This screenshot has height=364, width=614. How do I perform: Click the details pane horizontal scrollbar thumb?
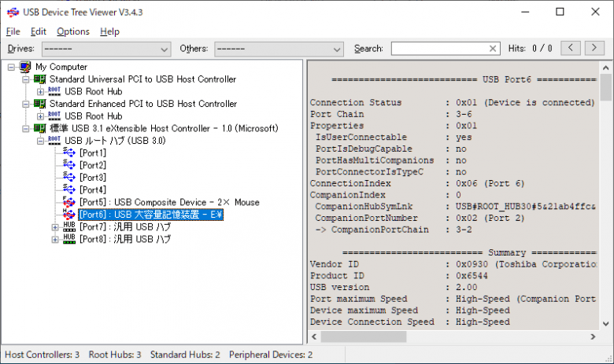pyautogui.click(x=364, y=336)
